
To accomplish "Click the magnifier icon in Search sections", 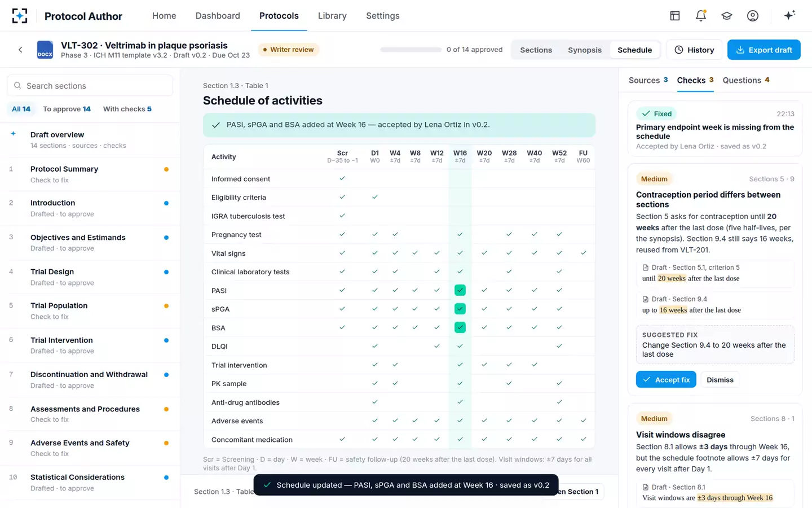I will [17, 86].
